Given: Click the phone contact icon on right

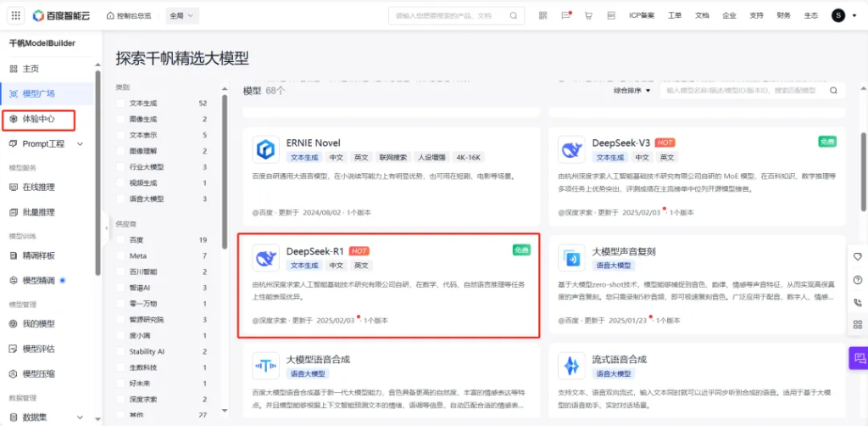Looking at the screenshot, I should [x=858, y=302].
